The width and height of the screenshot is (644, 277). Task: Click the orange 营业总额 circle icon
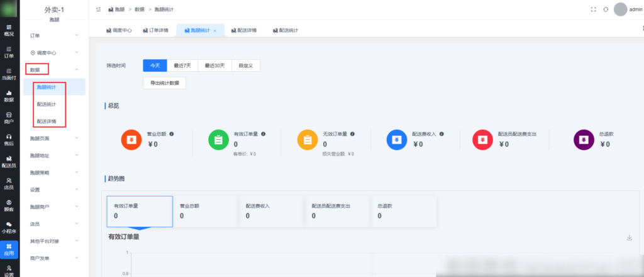coord(131,140)
